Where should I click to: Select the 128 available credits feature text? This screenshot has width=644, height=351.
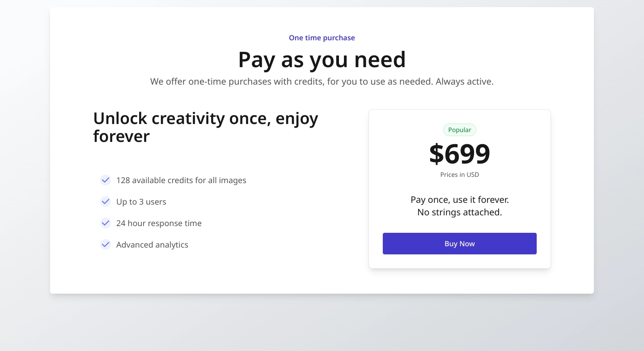click(181, 180)
